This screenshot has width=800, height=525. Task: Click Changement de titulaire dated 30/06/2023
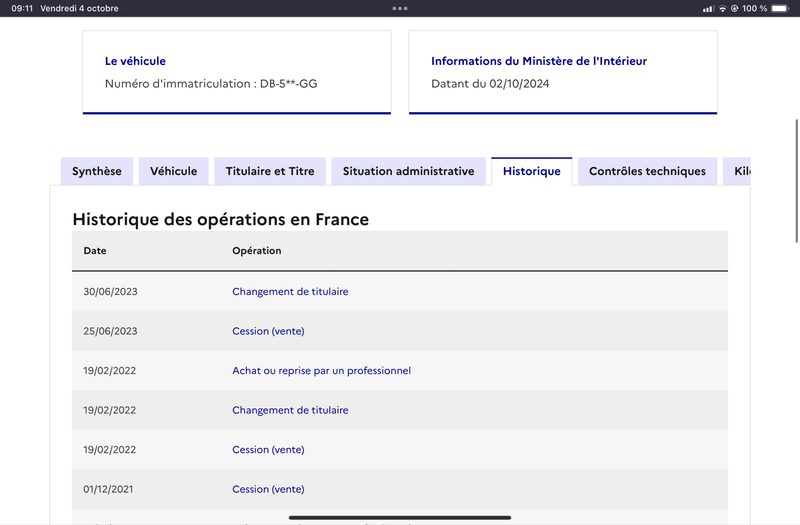(x=290, y=291)
